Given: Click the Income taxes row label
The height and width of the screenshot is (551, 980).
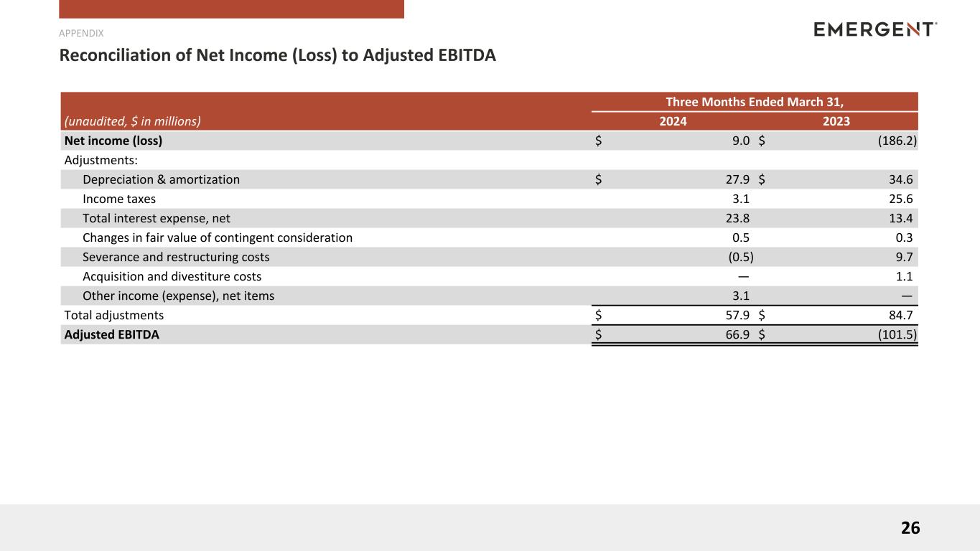Looking at the screenshot, I should click(119, 199).
